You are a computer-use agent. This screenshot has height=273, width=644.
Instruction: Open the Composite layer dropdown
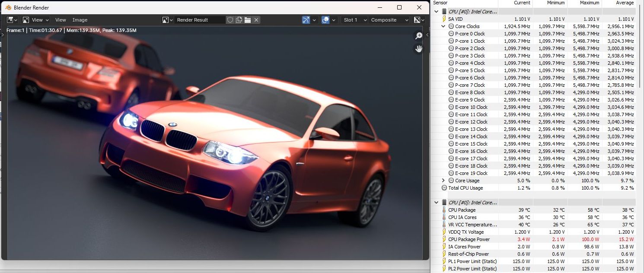tap(389, 20)
